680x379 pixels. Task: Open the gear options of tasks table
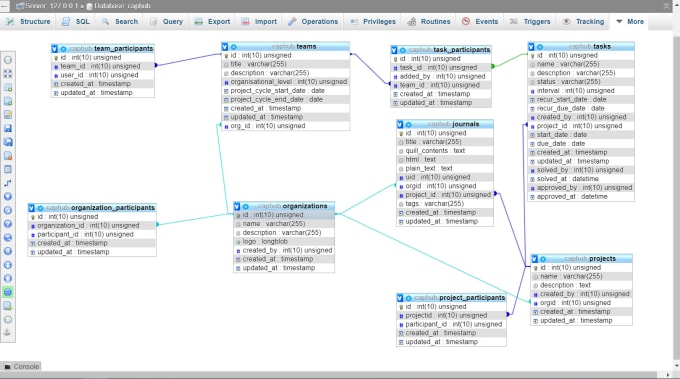[x=540, y=47]
